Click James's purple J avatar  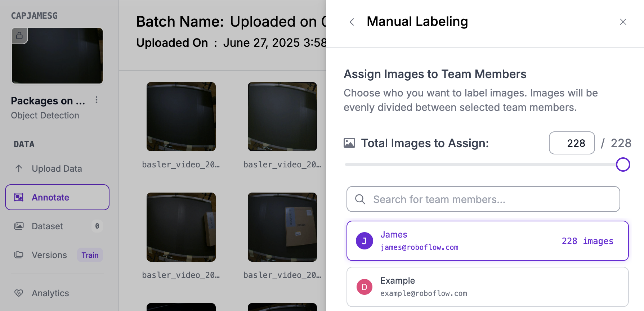pos(364,241)
